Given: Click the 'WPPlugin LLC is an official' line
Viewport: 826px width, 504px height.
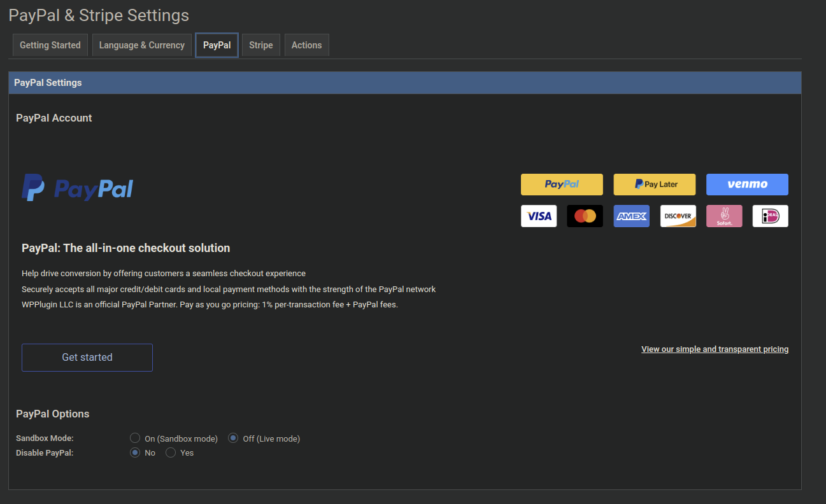Looking at the screenshot, I should pyautogui.click(x=210, y=305).
